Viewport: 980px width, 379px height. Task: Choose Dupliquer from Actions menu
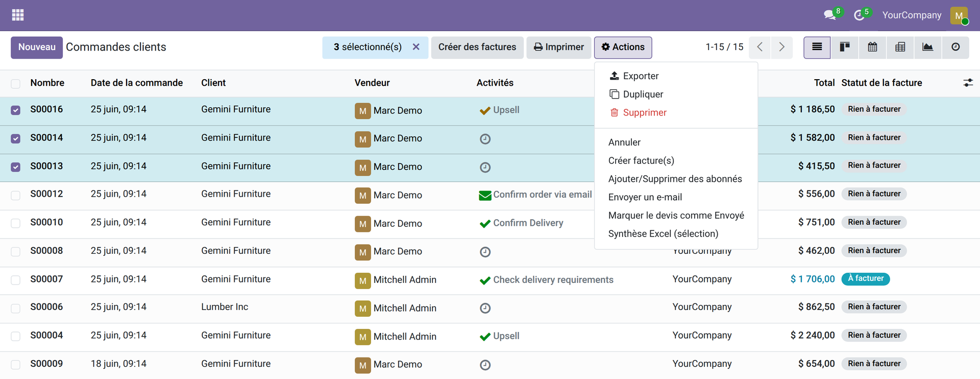tap(676, 94)
